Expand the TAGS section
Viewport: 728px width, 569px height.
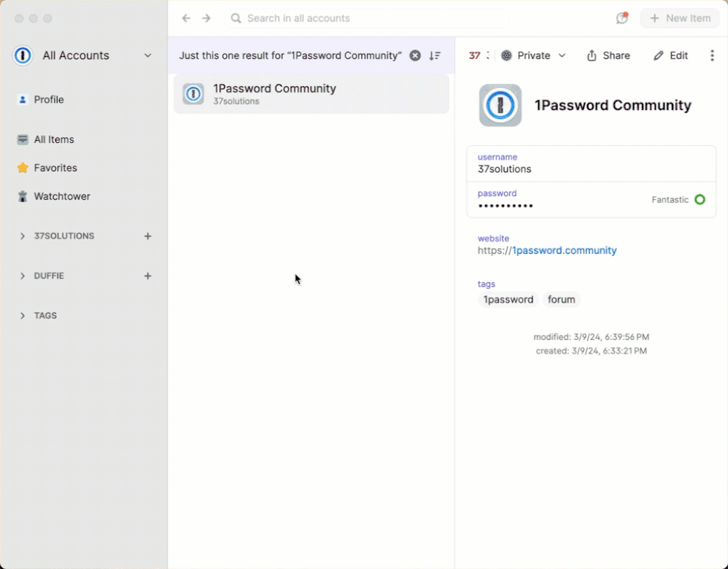pos(23,316)
